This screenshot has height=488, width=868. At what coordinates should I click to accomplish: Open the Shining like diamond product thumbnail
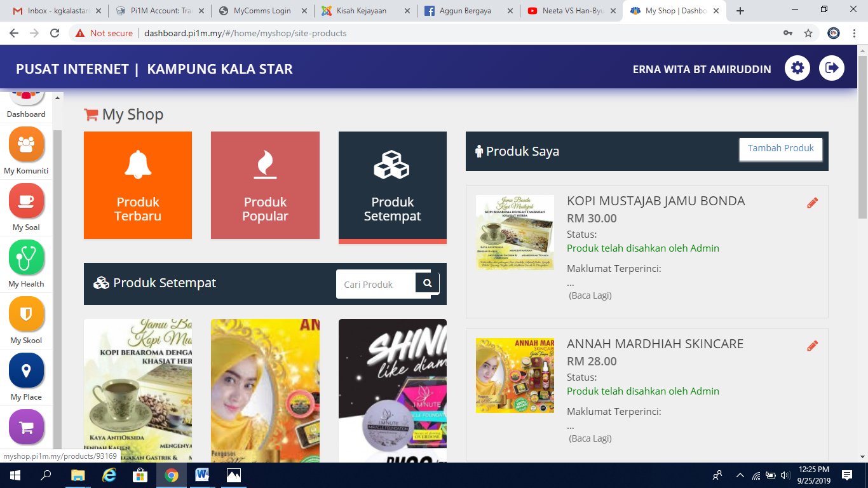(392, 391)
